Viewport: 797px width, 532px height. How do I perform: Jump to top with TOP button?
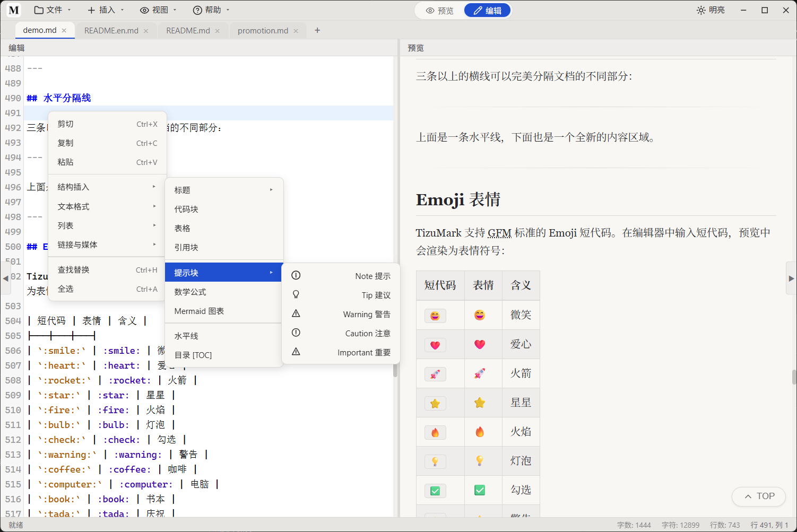[x=759, y=496]
